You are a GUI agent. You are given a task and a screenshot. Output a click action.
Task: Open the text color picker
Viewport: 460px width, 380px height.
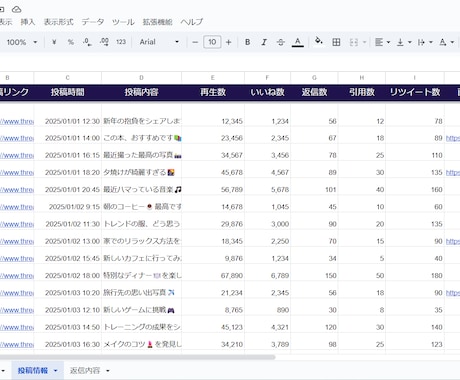click(298, 42)
